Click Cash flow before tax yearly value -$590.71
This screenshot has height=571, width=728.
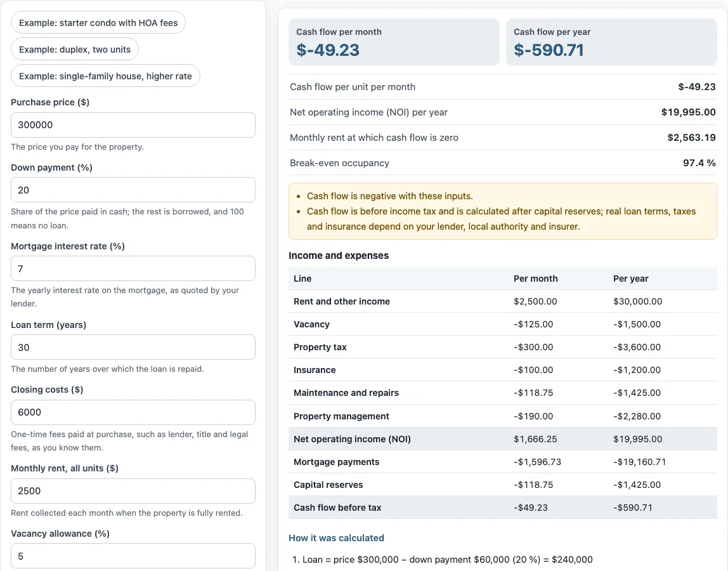click(632, 508)
